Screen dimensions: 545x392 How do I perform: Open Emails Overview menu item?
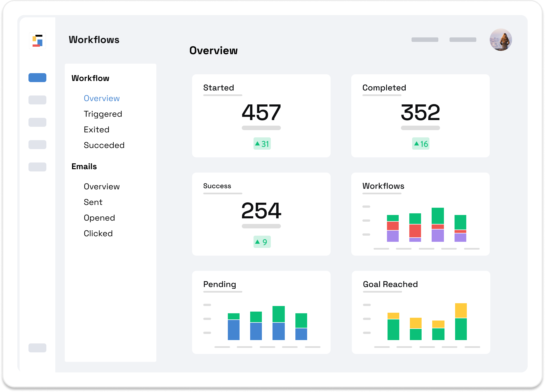coord(102,187)
